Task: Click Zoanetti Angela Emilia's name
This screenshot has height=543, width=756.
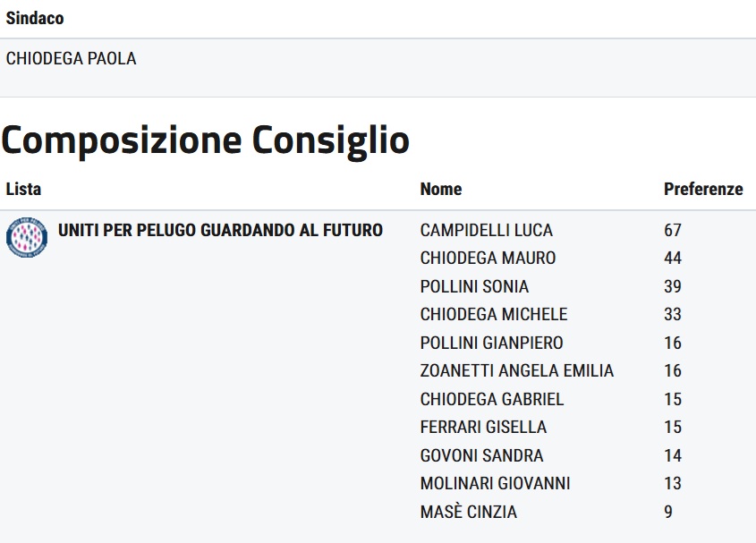Action: pos(517,370)
